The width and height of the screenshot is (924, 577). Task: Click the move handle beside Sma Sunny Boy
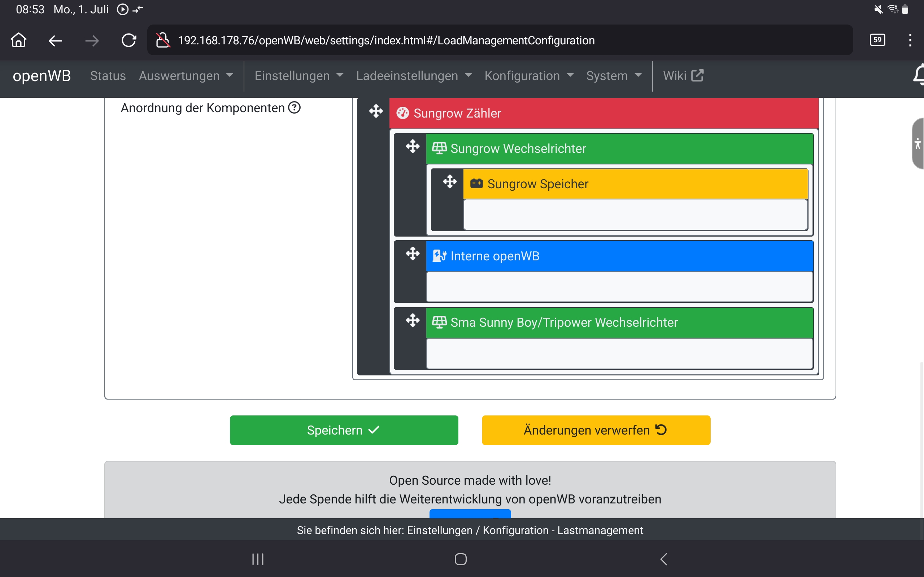point(412,320)
